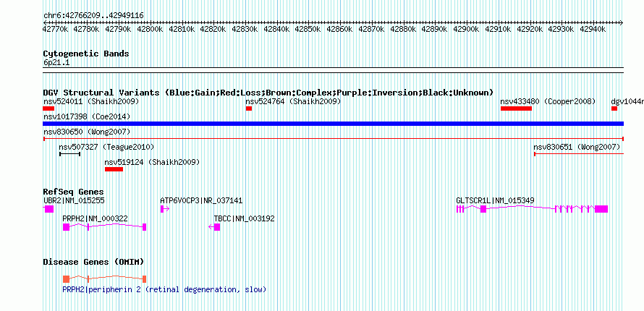Image resolution: width=644 pixels, height=311 pixels.
Task: Open the GLTSCR1L|NM_015349 label
Action: tap(496, 200)
